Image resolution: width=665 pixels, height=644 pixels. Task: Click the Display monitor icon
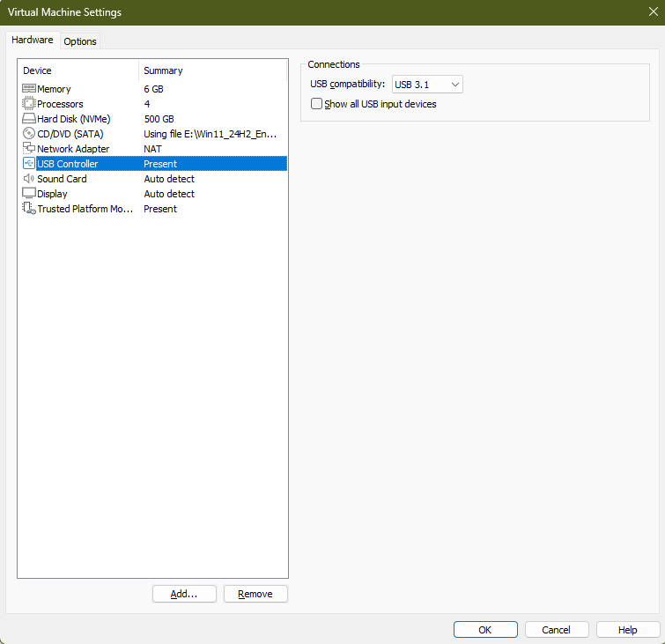[x=29, y=194]
